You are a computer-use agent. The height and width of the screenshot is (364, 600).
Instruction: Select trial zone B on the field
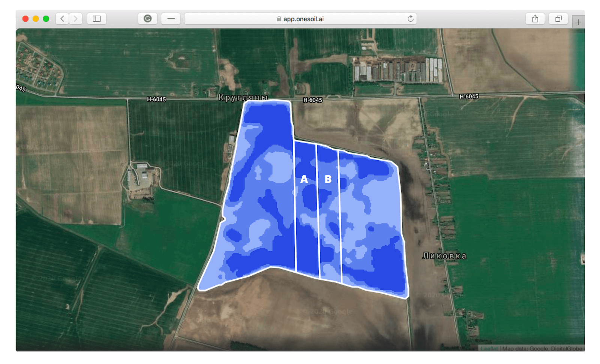pyautogui.click(x=329, y=179)
